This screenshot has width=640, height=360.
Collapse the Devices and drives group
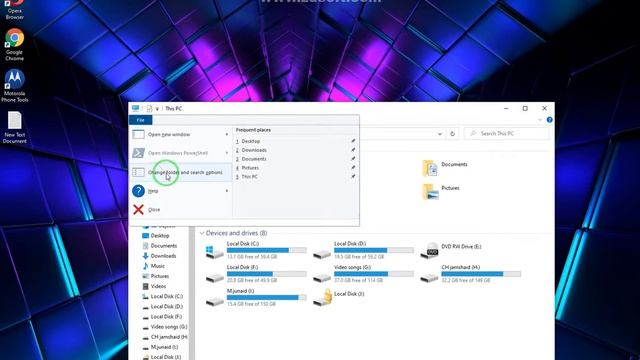click(x=202, y=233)
